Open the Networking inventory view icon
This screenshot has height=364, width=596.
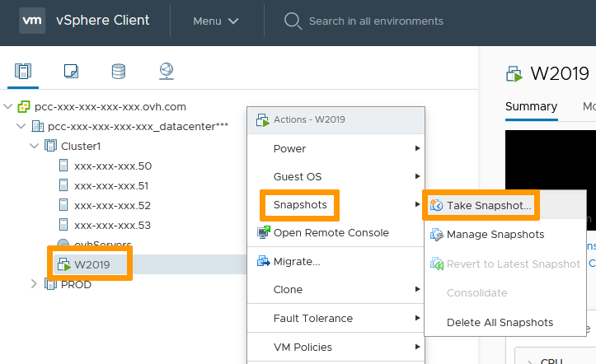166,72
